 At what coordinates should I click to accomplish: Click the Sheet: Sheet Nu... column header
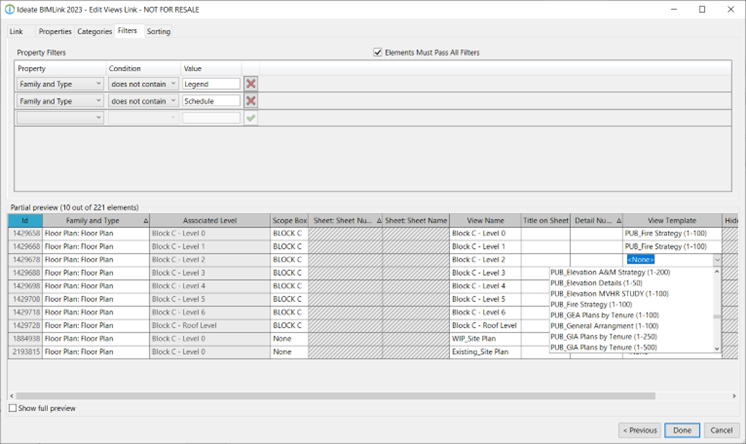pos(345,220)
